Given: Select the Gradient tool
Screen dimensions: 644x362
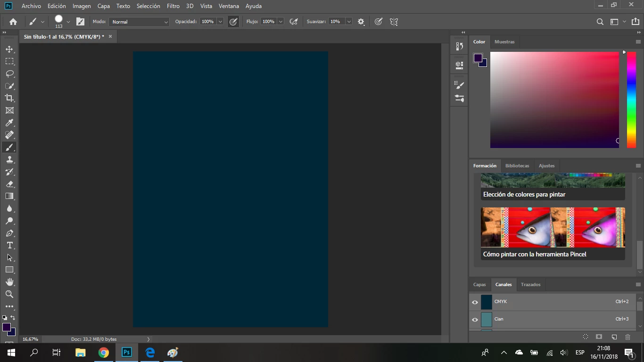Looking at the screenshot, I should [x=9, y=196].
